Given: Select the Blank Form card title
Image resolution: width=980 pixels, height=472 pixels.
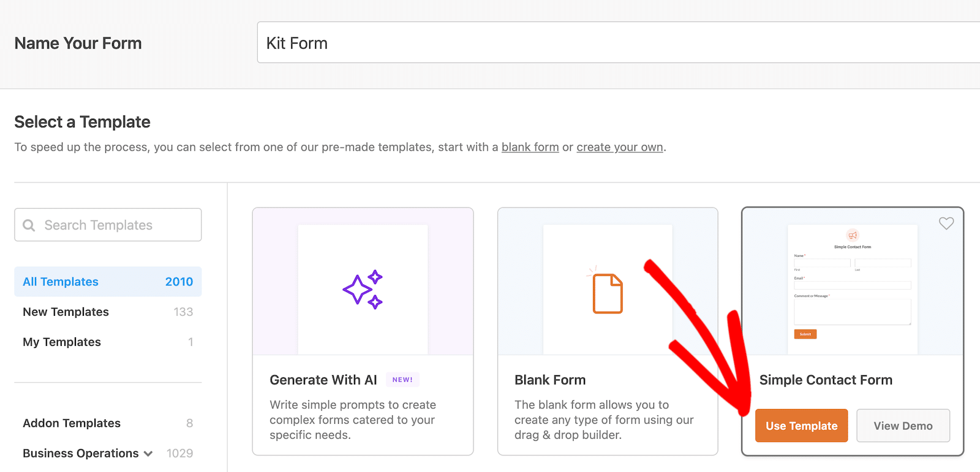Looking at the screenshot, I should click(x=550, y=380).
